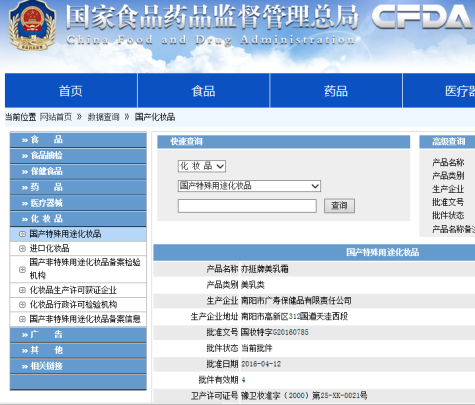Expand the 国产特殊用途化妆品 tree node plus icon

point(22,234)
